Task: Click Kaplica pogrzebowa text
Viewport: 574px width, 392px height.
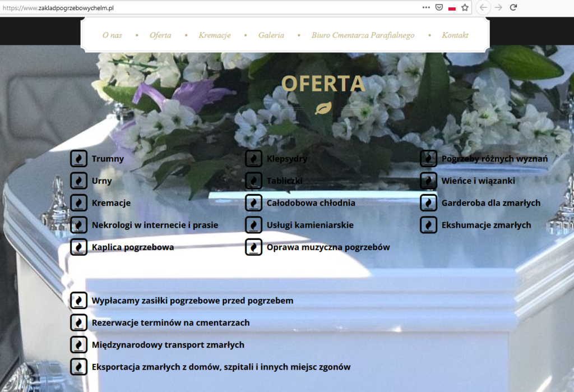Action: (132, 247)
